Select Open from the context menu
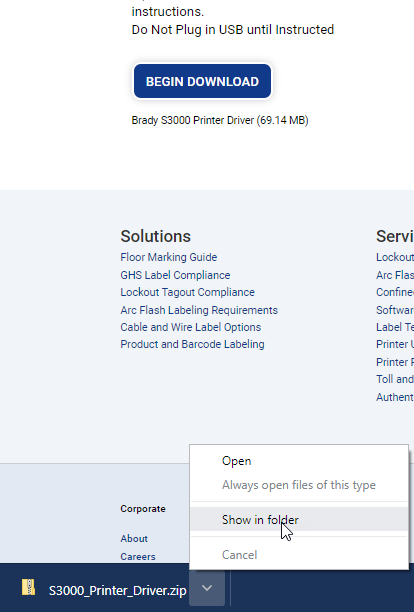The height and width of the screenshot is (612, 414). [x=236, y=461]
